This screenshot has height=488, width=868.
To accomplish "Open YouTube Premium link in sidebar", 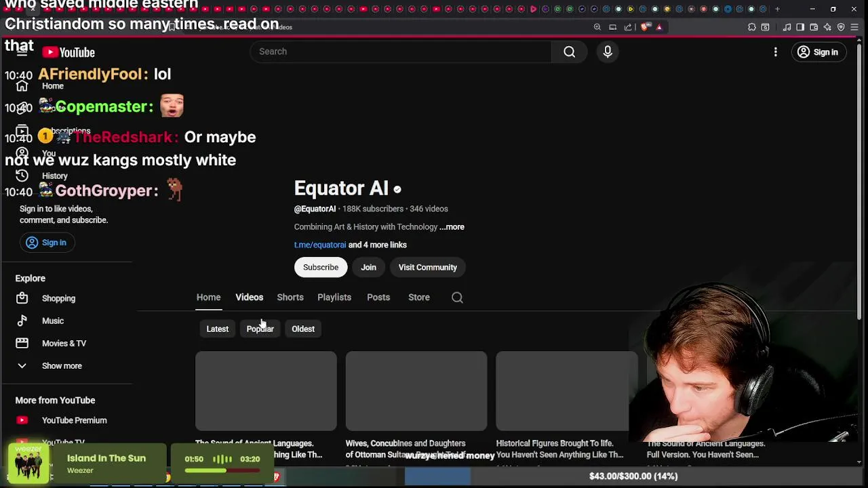I will click(74, 420).
